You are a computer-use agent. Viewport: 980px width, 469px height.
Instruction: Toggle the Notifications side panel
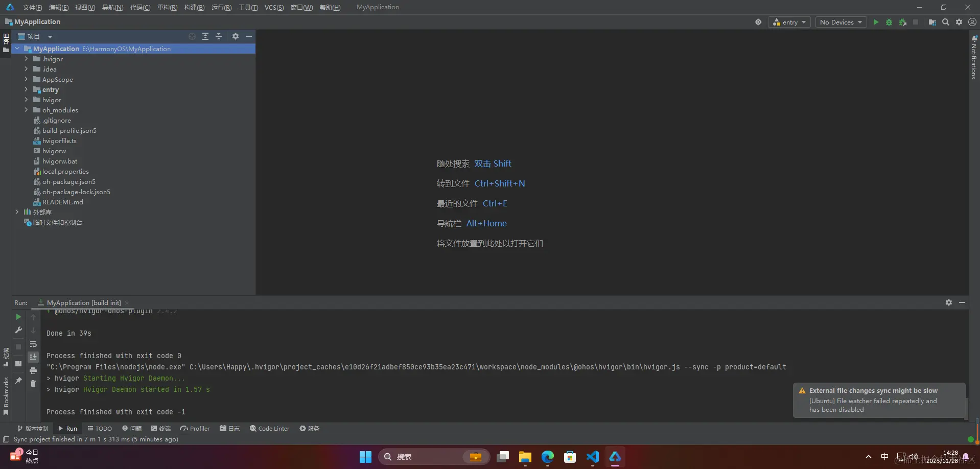(x=974, y=57)
